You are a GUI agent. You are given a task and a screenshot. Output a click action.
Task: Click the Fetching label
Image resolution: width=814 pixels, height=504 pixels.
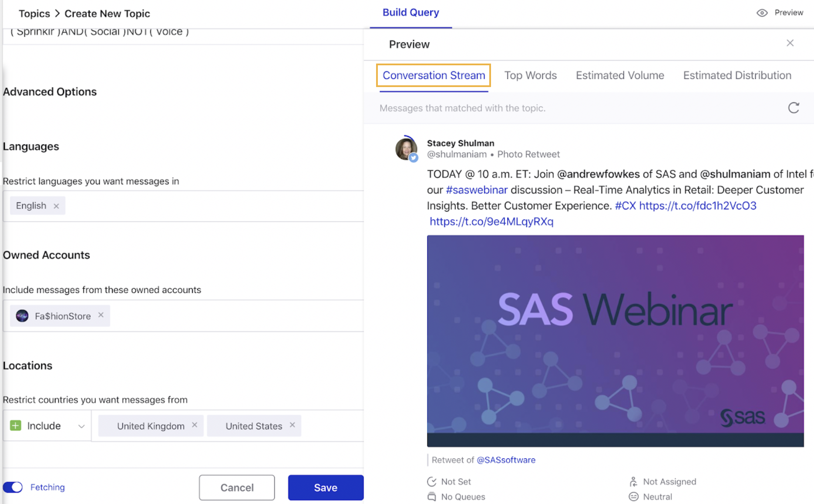[x=47, y=487]
